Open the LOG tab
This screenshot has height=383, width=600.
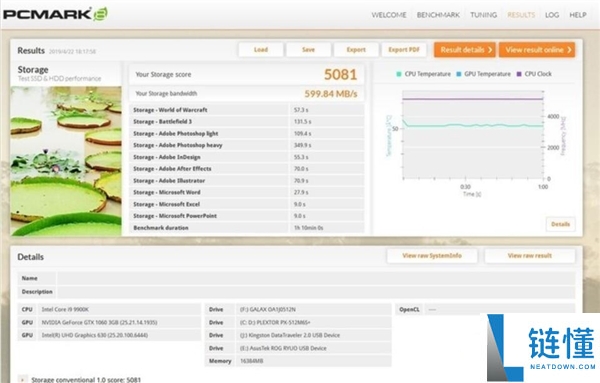(552, 15)
